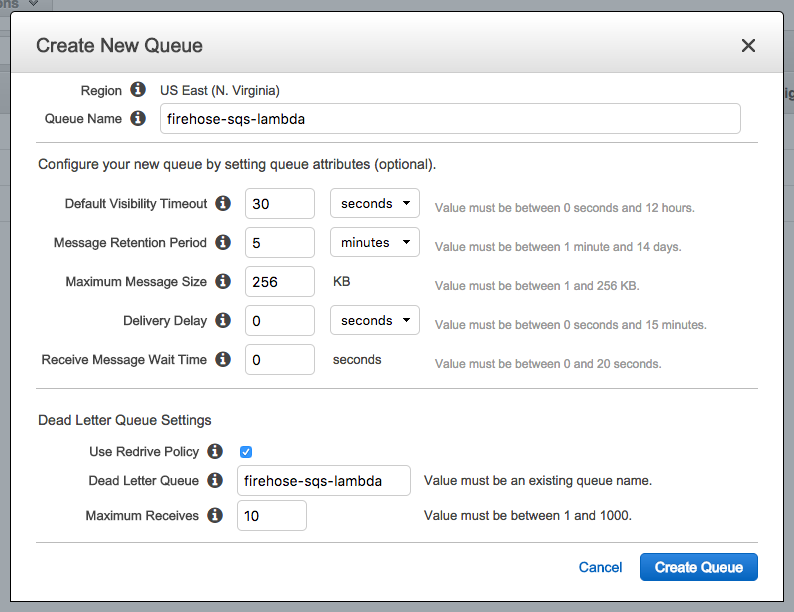Click the info icon next to Region
Image resolution: width=794 pixels, height=612 pixels.
tap(138, 90)
